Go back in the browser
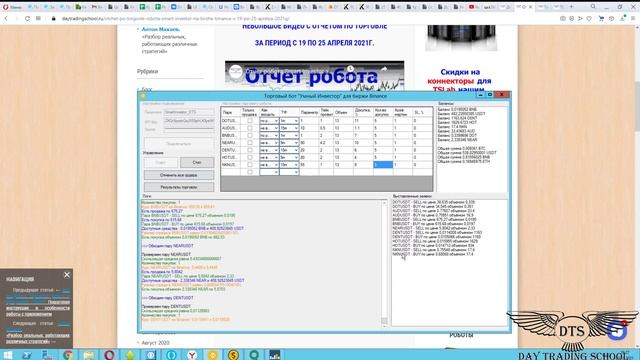 [6, 18]
